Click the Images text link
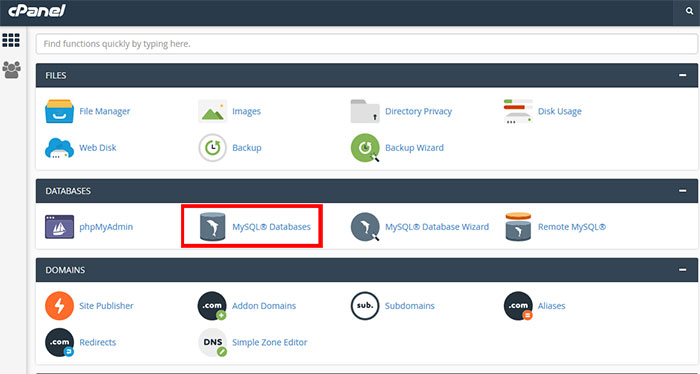 click(246, 111)
